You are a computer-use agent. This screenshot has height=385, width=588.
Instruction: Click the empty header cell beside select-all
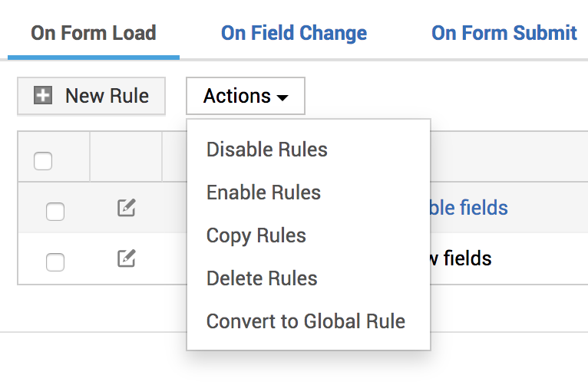coord(126,158)
